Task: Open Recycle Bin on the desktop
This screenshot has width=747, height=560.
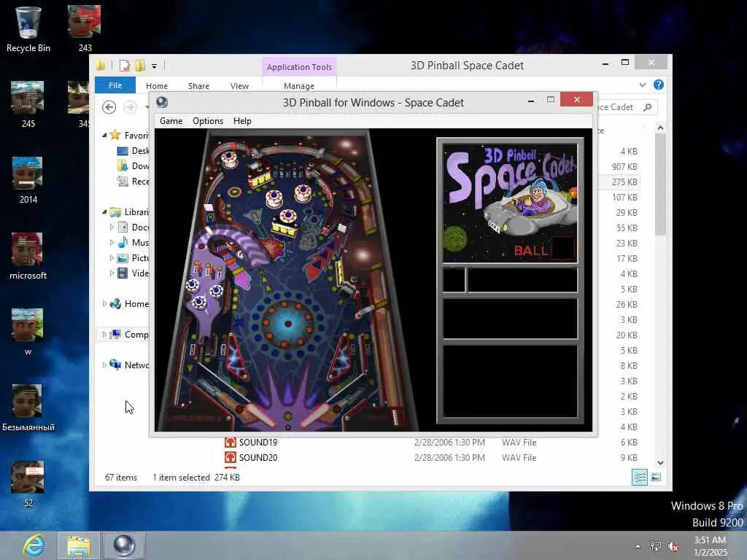Action: pos(28,28)
